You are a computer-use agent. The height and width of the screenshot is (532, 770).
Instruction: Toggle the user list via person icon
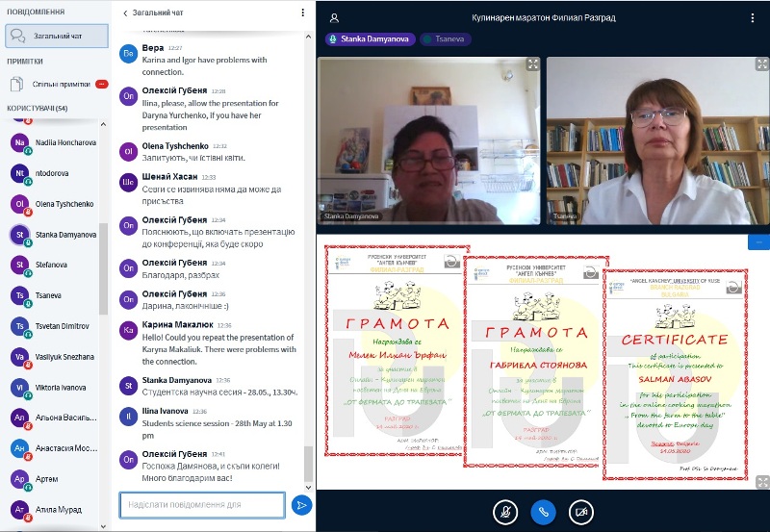(334, 17)
